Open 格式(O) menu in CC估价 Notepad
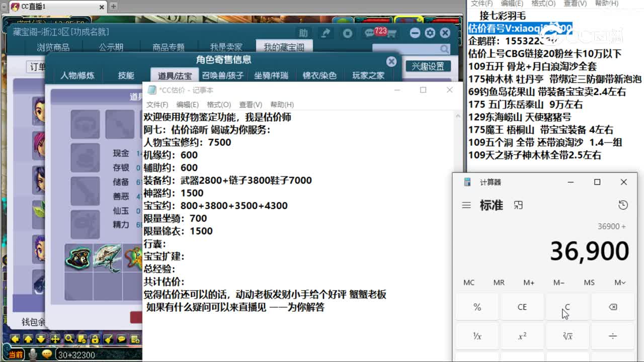This screenshot has width=644, height=362. [x=219, y=105]
